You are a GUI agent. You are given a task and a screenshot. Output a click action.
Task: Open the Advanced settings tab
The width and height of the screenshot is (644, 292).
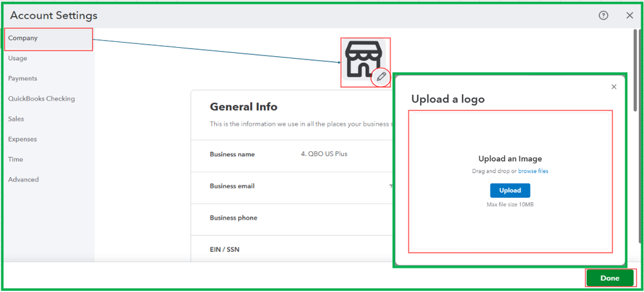(23, 180)
